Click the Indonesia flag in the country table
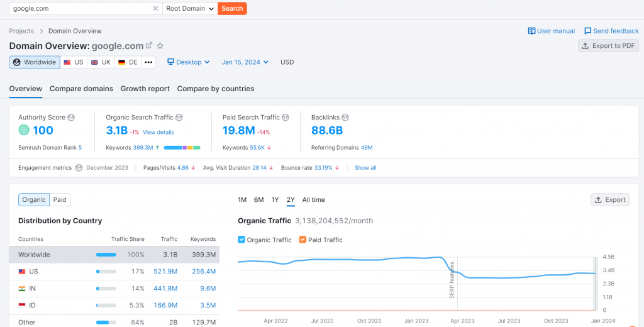The height and width of the screenshot is (327, 644). coord(22,305)
